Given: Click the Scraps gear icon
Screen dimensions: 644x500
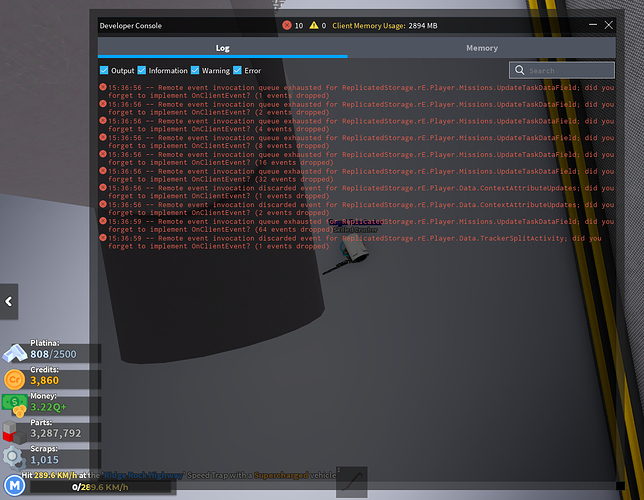Looking at the screenshot, I should point(14,458).
